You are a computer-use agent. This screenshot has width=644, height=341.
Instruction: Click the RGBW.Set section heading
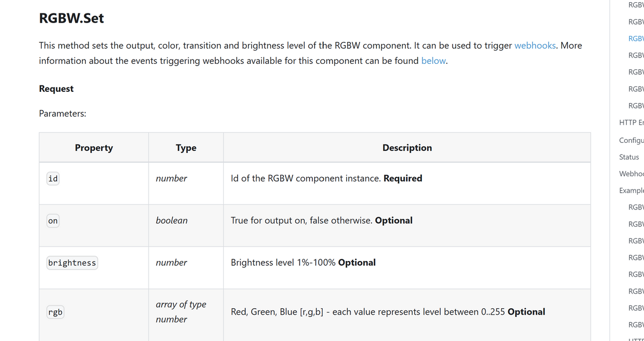coord(71,18)
